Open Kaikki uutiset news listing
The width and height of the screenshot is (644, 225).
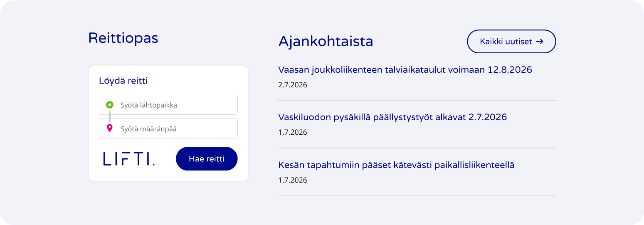pyautogui.click(x=511, y=42)
